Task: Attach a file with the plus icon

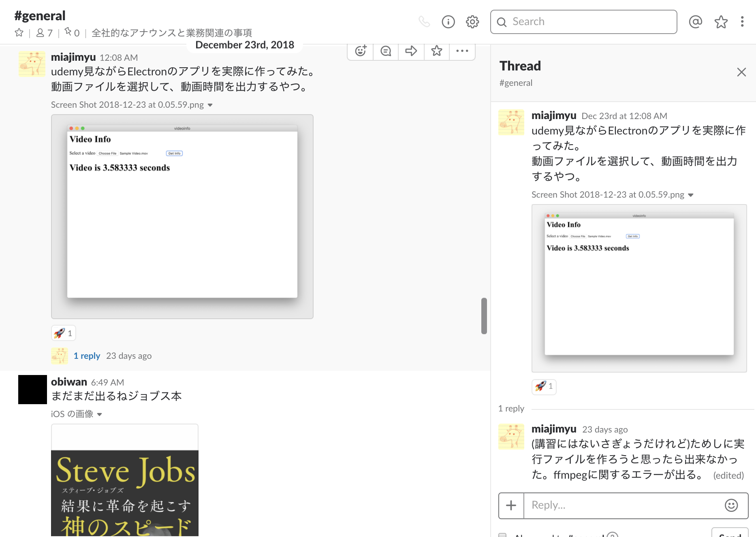Action: [x=510, y=505]
